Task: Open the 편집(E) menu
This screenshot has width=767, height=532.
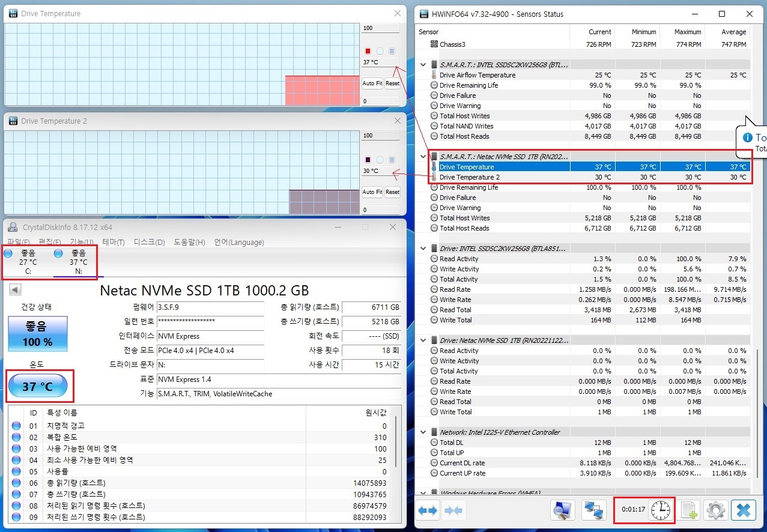Action: click(x=51, y=242)
